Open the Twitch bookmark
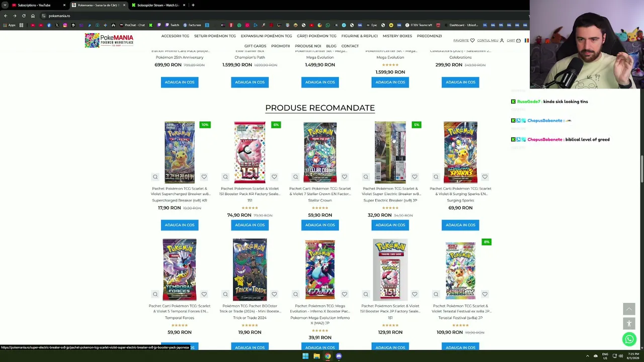The image size is (644, 362). pos(172,25)
